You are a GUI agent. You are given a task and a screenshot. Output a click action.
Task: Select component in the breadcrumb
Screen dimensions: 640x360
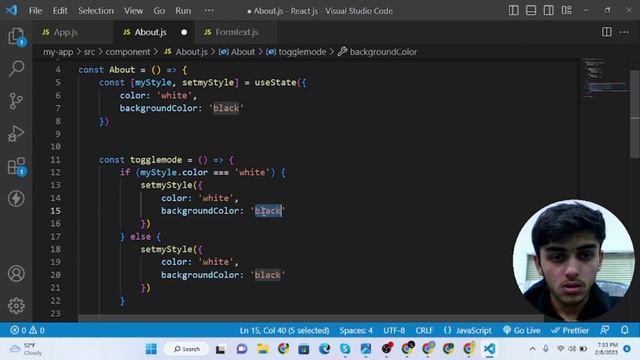point(128,52)
